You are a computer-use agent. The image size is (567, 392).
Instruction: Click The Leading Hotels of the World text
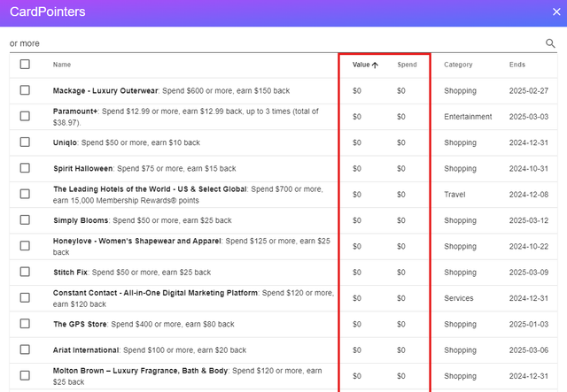(x=188, y=195)
